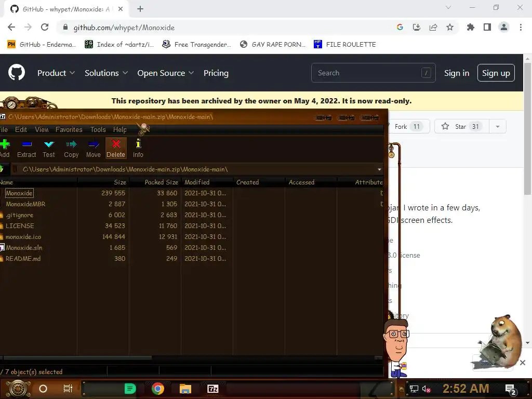Open the Edit menu in 7-Zip
Image resolution: width=532 pixels, height=399 pixels.
point(21,129)
